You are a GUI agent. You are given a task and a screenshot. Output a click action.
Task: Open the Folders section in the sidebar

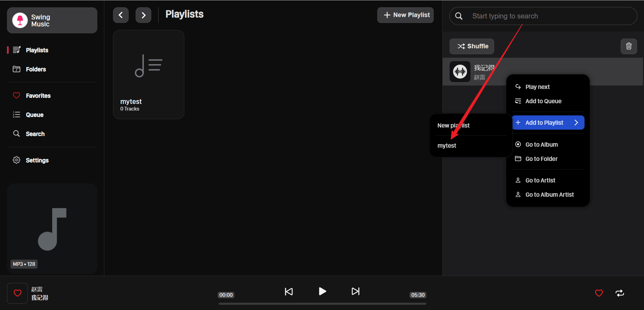[x=36, y=69]
